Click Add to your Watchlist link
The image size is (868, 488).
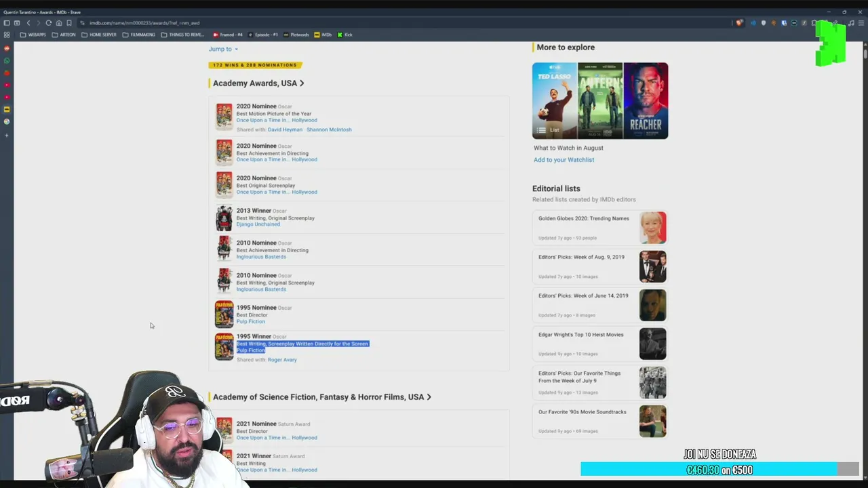click(564, 160)
